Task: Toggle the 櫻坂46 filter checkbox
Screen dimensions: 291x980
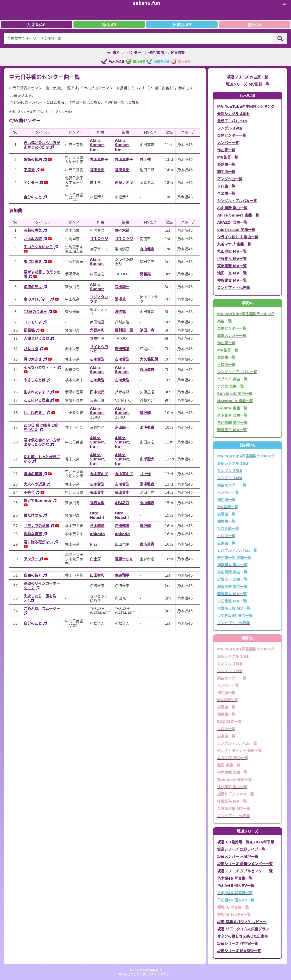Action: (x=174, y=62)
